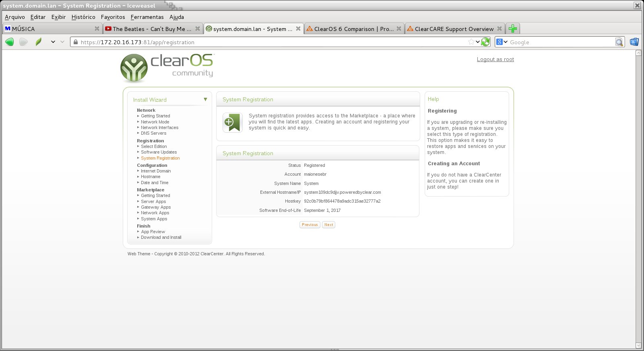This screenshot has height=351, width=644.
Task: Open Software Updates wizard step
Action: (159, 152)
